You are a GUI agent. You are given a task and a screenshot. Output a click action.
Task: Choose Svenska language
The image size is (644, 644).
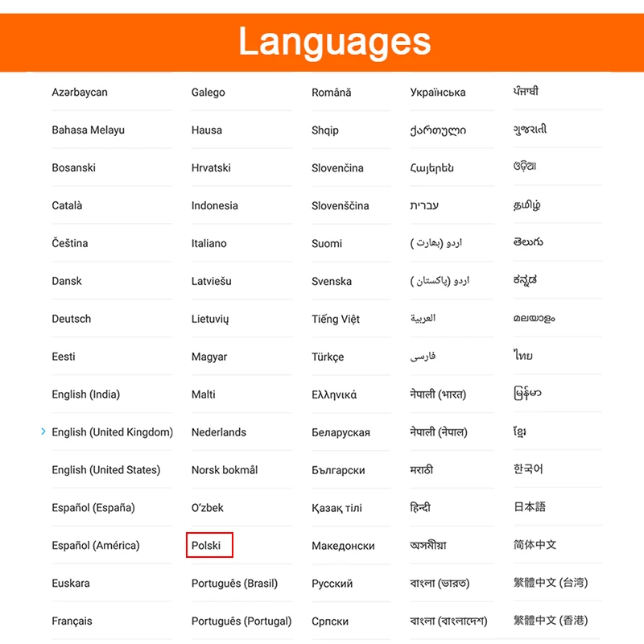[332, 281]
